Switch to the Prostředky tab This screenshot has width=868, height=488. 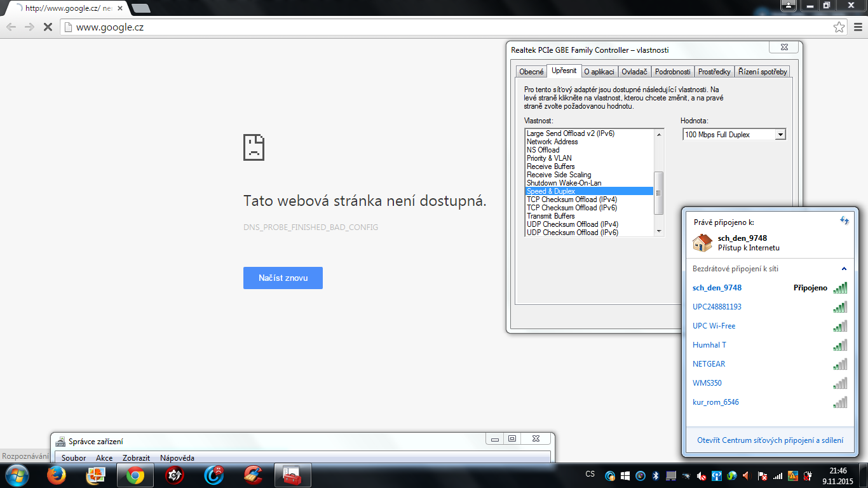[715, 72]
